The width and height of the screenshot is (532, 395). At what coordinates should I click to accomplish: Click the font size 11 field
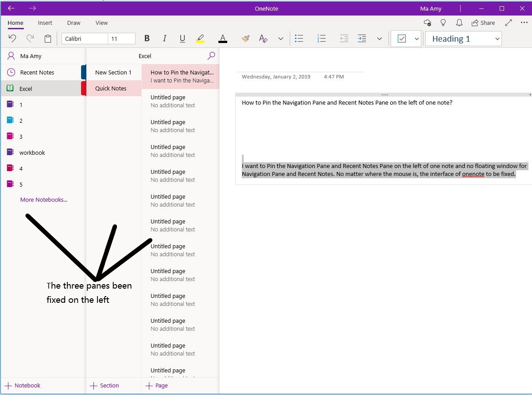coord(121,39)
